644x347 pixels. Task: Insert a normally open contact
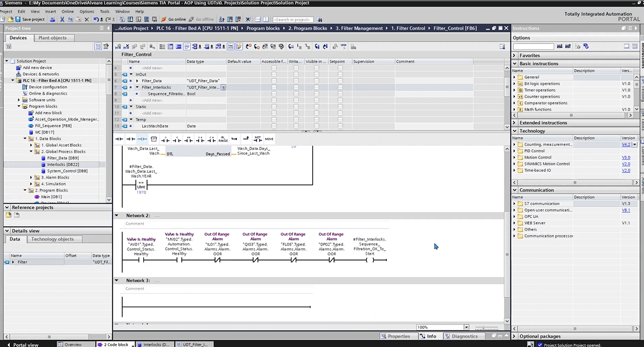pos(118,139)
